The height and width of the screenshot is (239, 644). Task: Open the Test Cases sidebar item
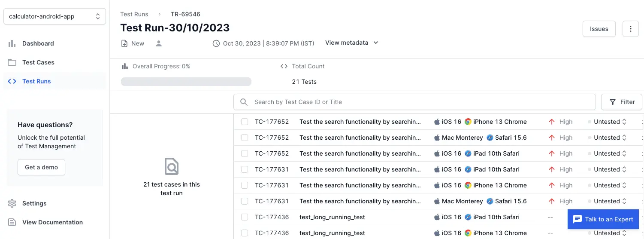(x=38, y=62)
